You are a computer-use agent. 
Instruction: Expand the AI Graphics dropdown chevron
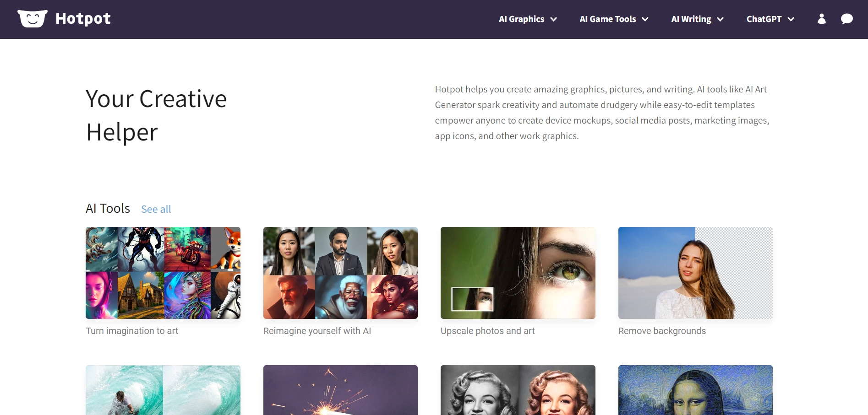[x=553, y=19]
